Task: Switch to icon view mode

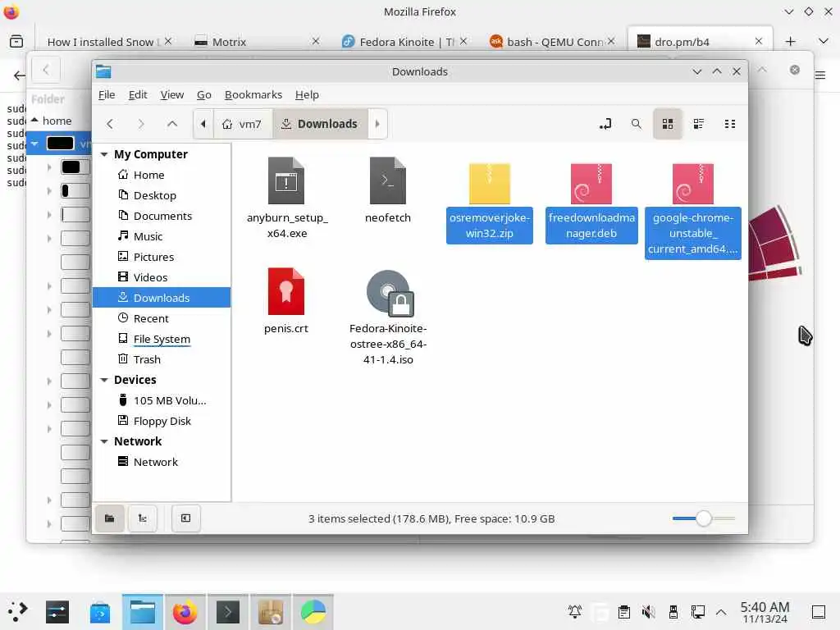Action: [x=668, y=125]
